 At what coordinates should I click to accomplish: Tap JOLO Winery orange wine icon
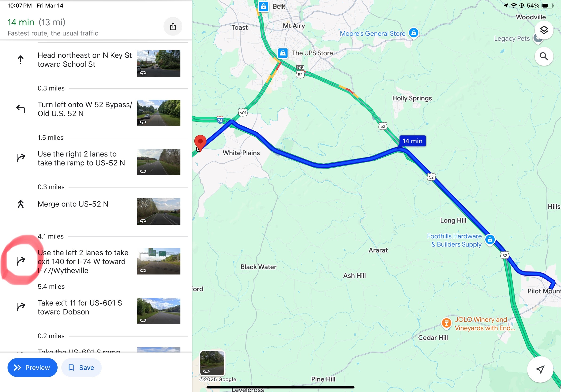(446, 323)
